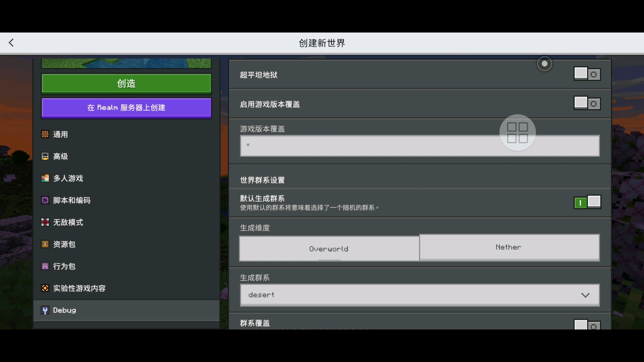Click the 资源包 (Resource Packs) icon
Image resolution: width=644 pixels, height=362 pixels.
[x=45, y=244]
